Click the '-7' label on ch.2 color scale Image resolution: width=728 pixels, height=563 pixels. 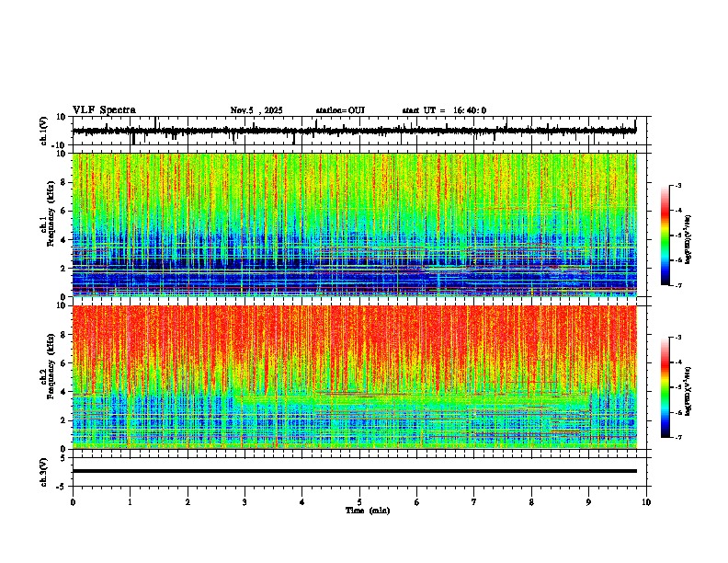coord(678,437)
